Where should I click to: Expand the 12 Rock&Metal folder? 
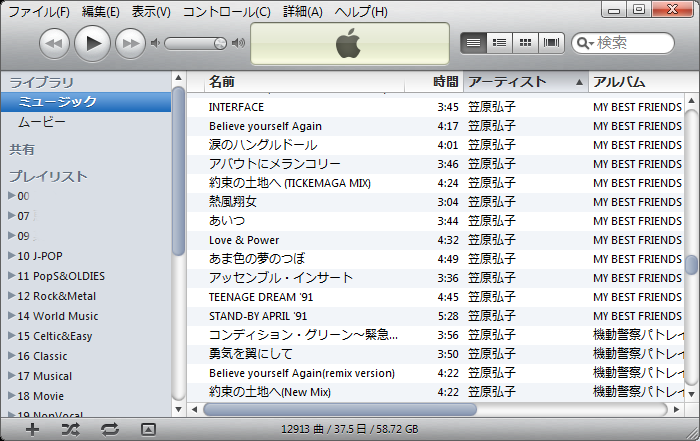click(12, 295)
